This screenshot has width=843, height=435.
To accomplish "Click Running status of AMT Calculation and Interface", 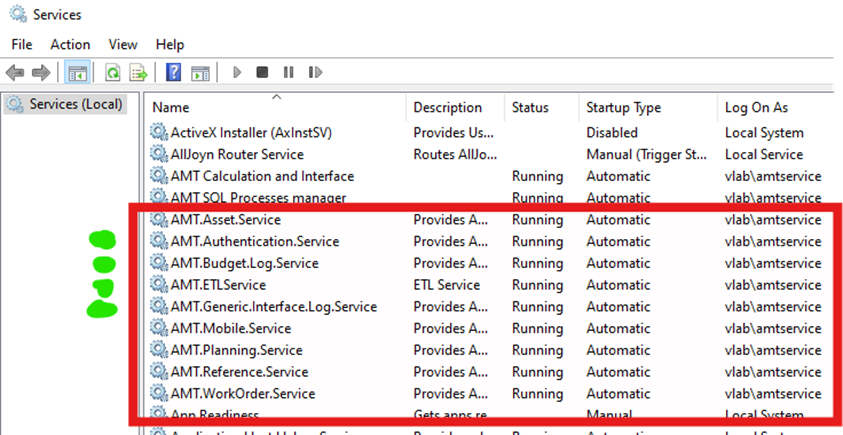I will [x=538, y=176].
